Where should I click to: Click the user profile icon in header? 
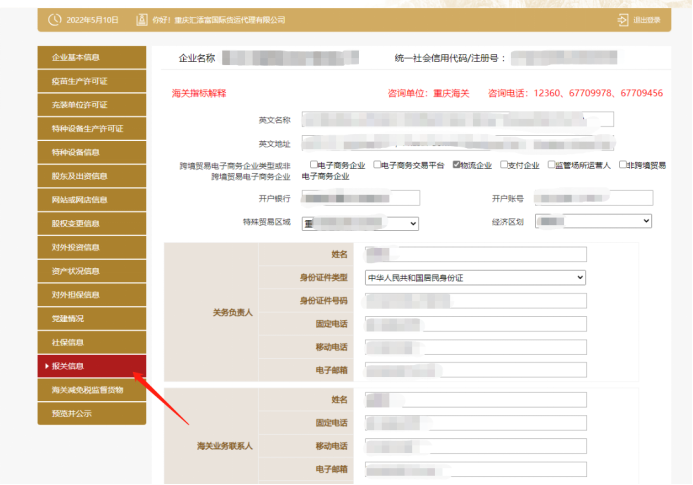click(141, 20)
